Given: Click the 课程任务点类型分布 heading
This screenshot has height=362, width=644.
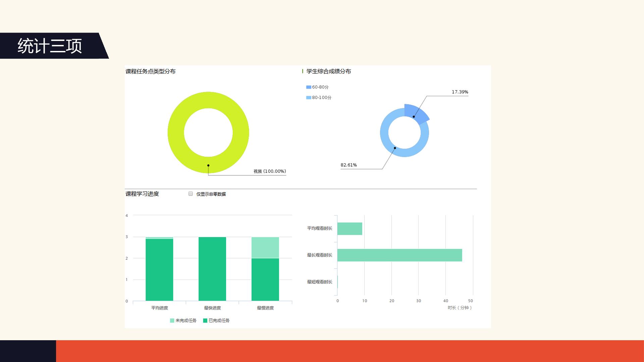Looking at the screenshot, I should click(x=151, y=71).
